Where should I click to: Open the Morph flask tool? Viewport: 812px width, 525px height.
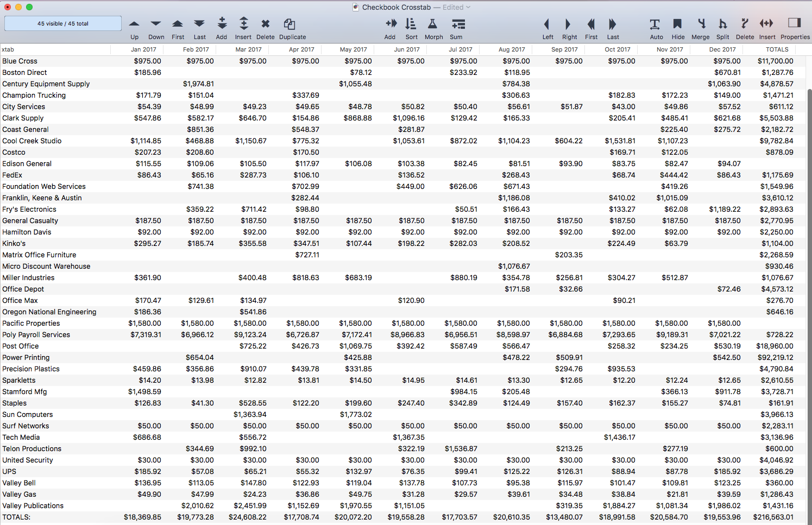[x=432, y=23]
